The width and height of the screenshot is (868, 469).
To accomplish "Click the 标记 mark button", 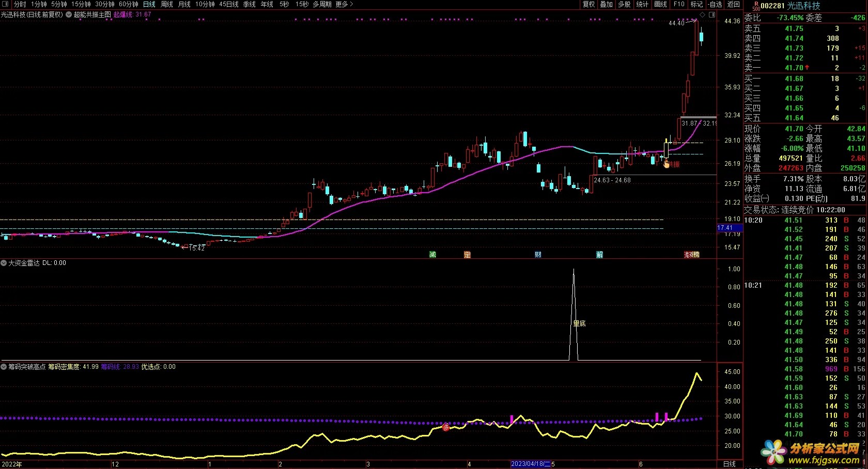I will click(697, 4).
